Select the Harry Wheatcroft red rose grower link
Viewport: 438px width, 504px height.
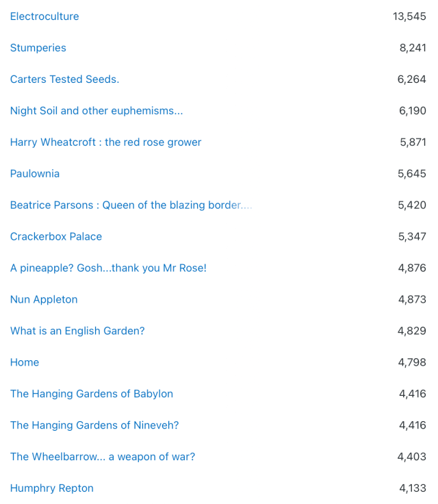click(x=105, y=142)
